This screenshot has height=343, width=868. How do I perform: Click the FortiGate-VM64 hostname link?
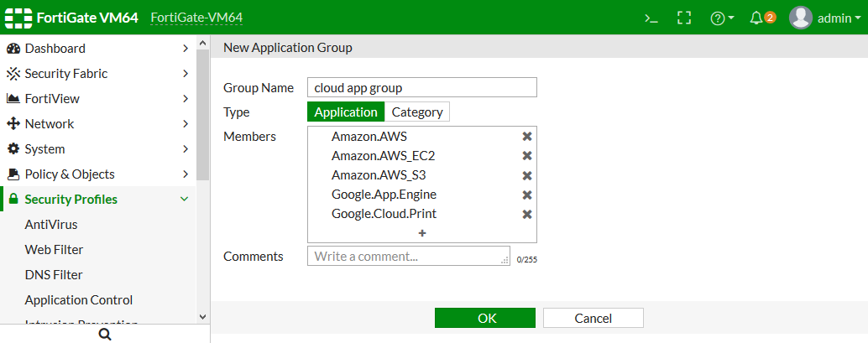click(196, 18)
